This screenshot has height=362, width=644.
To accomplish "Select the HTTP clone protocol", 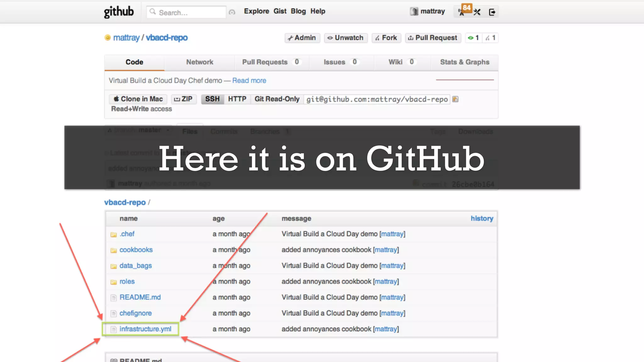I will click(237, 99).
